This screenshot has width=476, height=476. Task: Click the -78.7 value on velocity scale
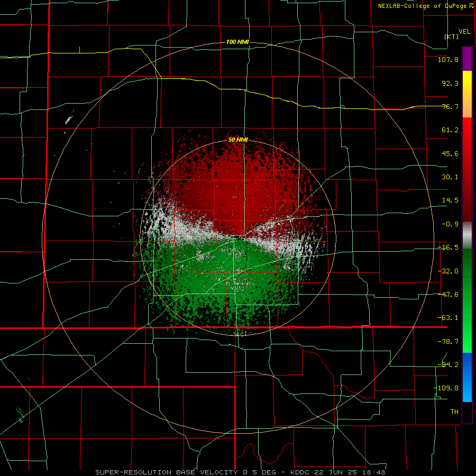[448, 342]
